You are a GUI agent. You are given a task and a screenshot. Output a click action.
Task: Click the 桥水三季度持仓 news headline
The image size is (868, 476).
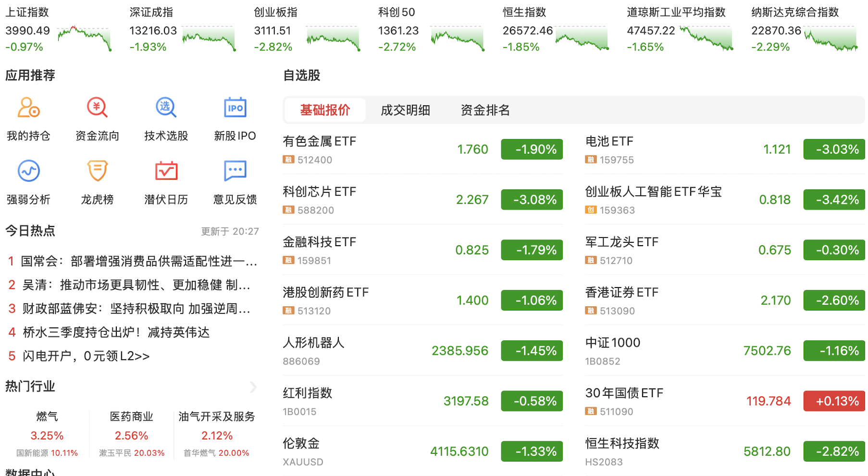(x=116, y=333)
